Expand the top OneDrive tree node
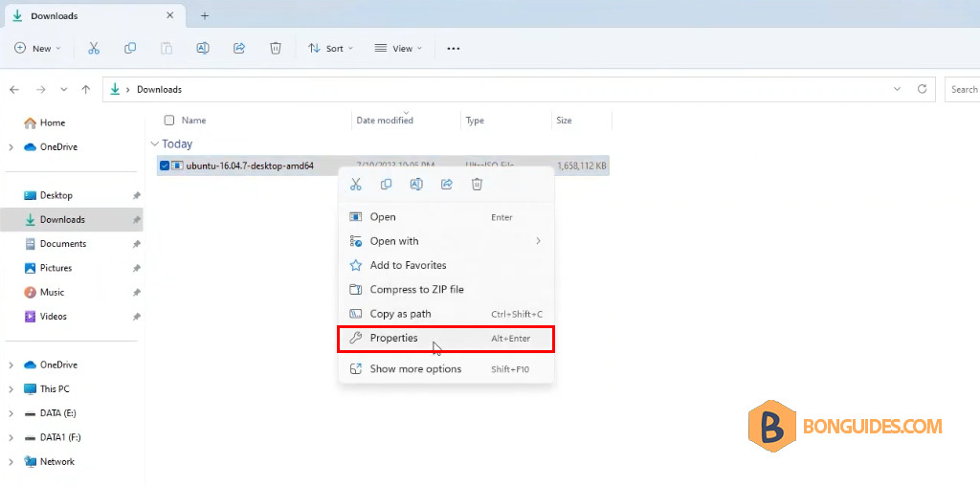 click(x=11, y=147)
